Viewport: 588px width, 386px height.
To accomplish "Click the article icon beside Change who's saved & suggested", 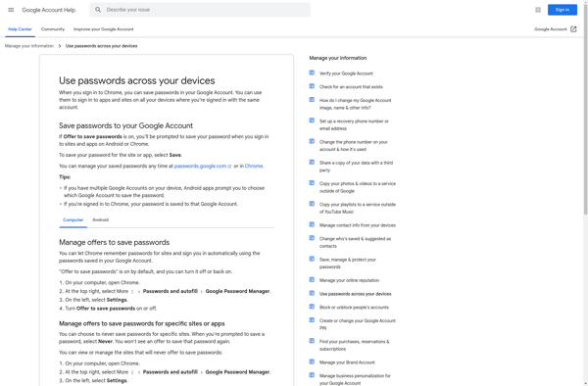I will [x=312, y=238].
